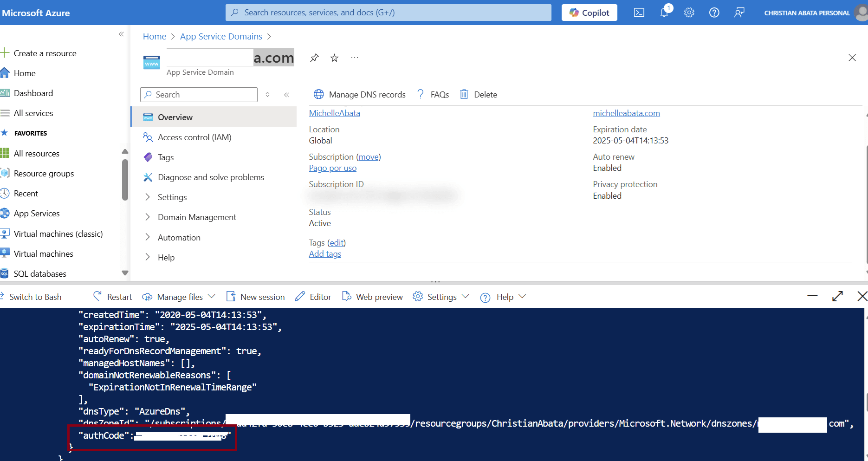Open Cloud Shell Settings dropdown
The height and width of the screenshot is (461, 868).
(x=441, y=297)
